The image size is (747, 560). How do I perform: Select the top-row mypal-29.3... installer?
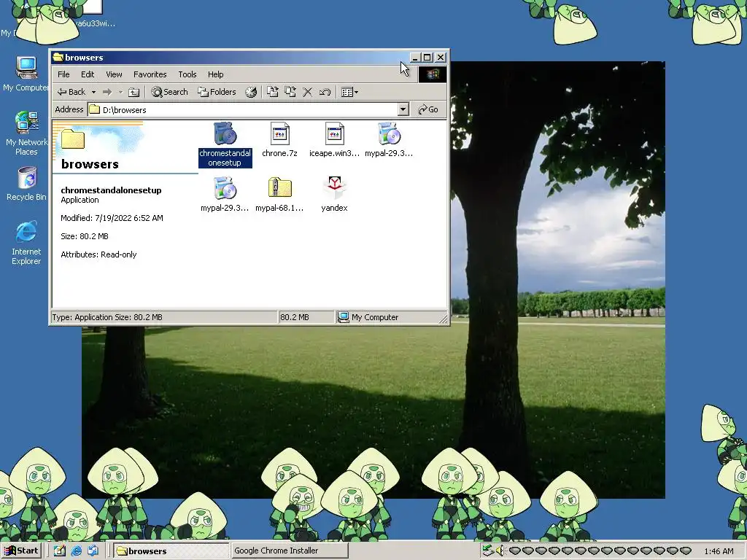pos(389,139)
